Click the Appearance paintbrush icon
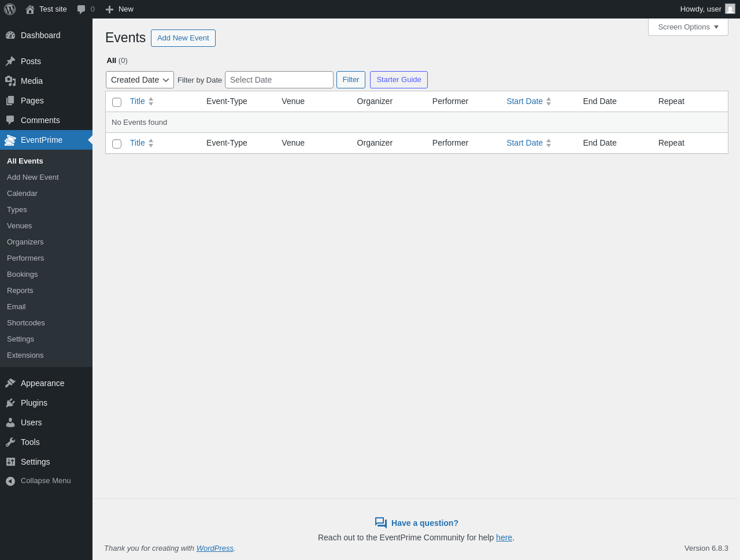This screenshot has height=560, width=740. pyautogui.click(x=10, y=383)
